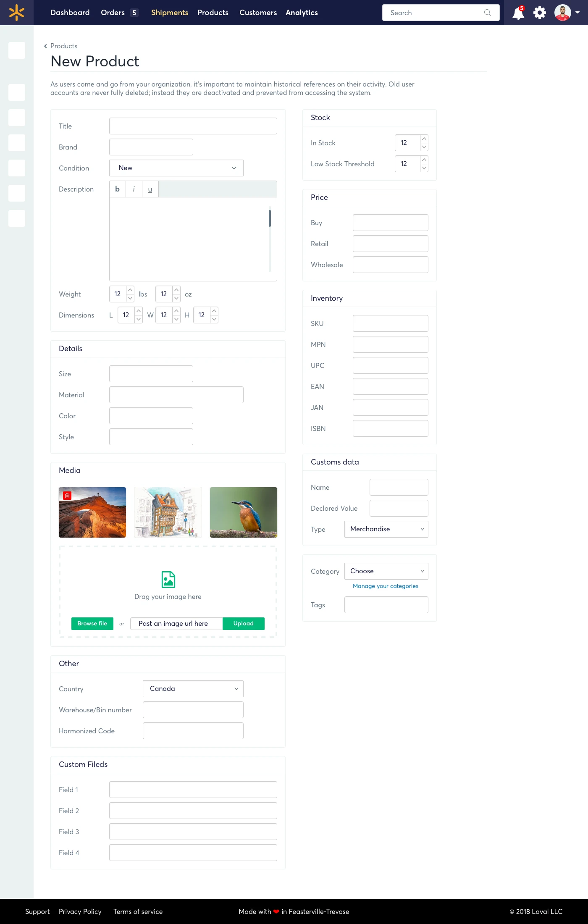Click the orange asterisk logo

pos(16,13)
